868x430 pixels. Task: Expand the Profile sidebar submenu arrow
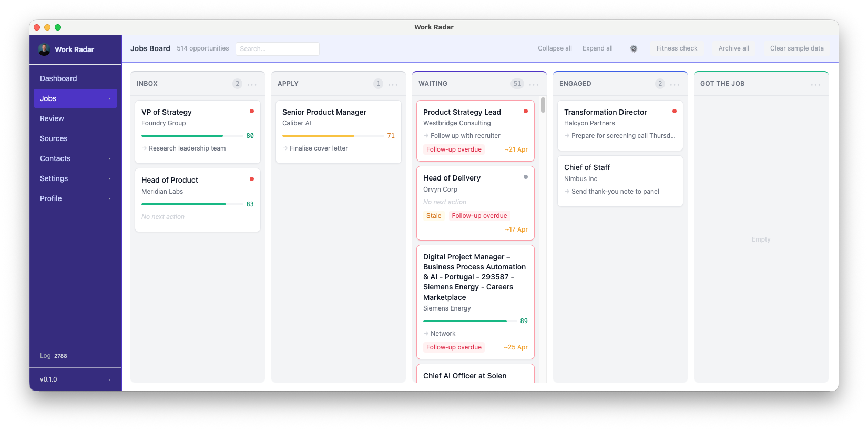click(110, 199)
